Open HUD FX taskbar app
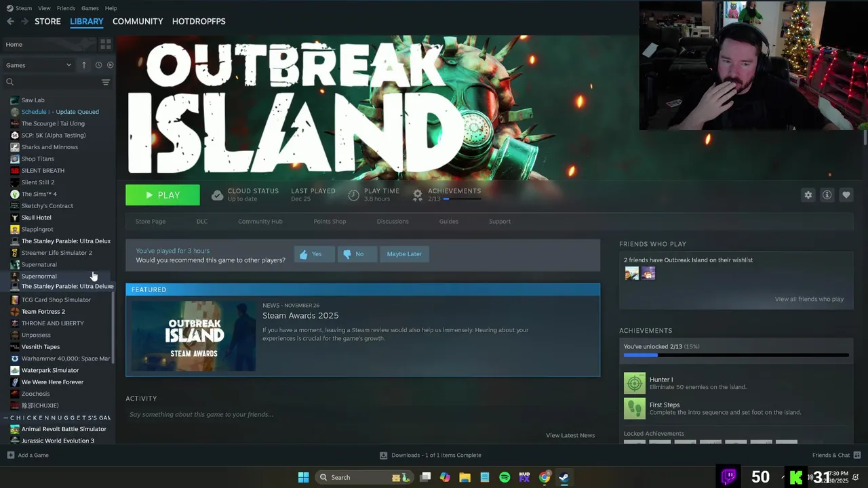The height and width of the screenshot is (488, 868). click(524, 477)
